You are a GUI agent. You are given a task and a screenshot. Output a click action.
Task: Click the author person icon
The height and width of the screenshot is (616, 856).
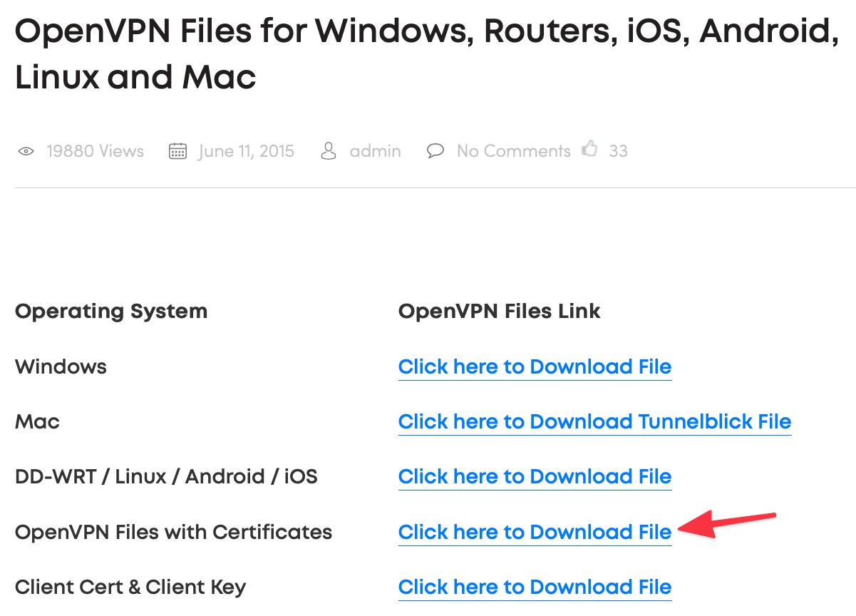coord(329,151)
